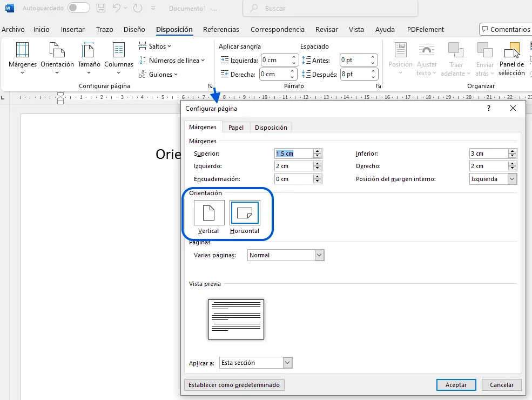Screen dimensions: 532x400
Task: Click the Aceptar button
Action: tap(456, 385)
